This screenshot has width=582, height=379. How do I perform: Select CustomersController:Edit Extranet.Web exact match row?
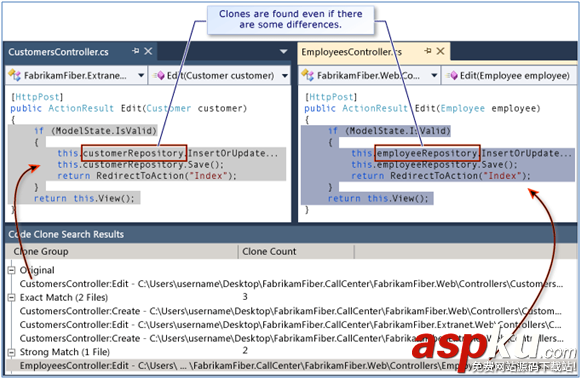click(x=291, y=325)
